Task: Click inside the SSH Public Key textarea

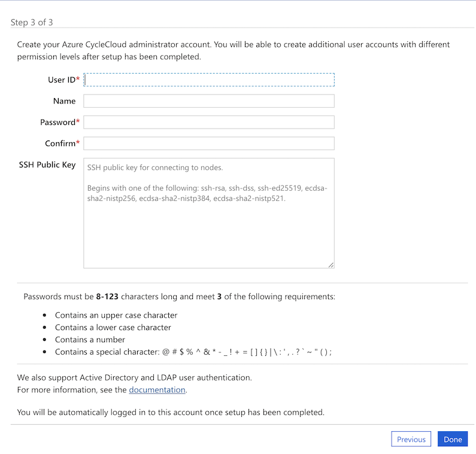Action: point(208,227)
